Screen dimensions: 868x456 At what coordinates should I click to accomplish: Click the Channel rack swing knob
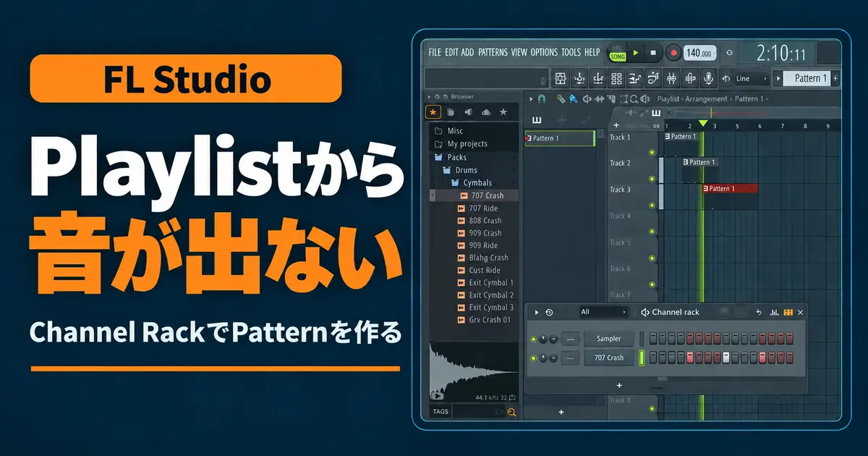coord(725,313)
